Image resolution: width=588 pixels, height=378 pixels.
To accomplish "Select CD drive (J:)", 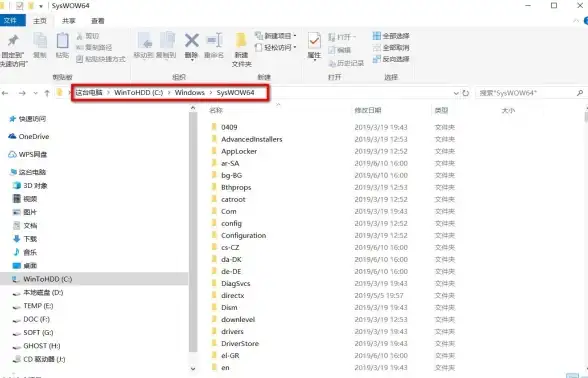I will pyautogui.click(x=39, y=359).
